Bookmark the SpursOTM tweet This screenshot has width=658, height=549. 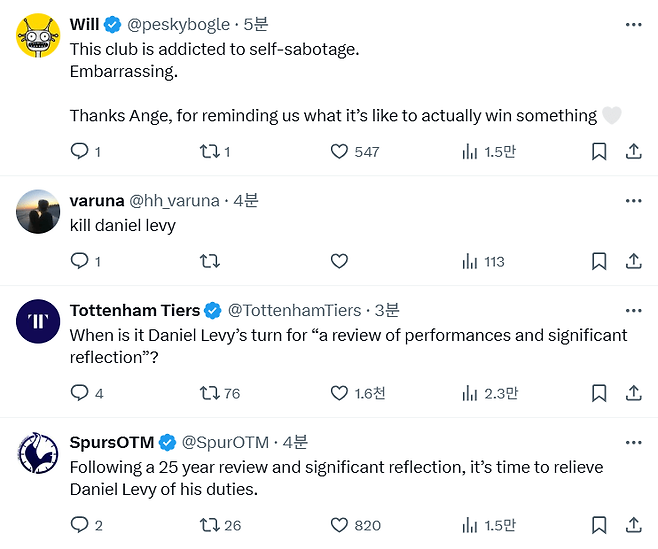coord(598,524)
